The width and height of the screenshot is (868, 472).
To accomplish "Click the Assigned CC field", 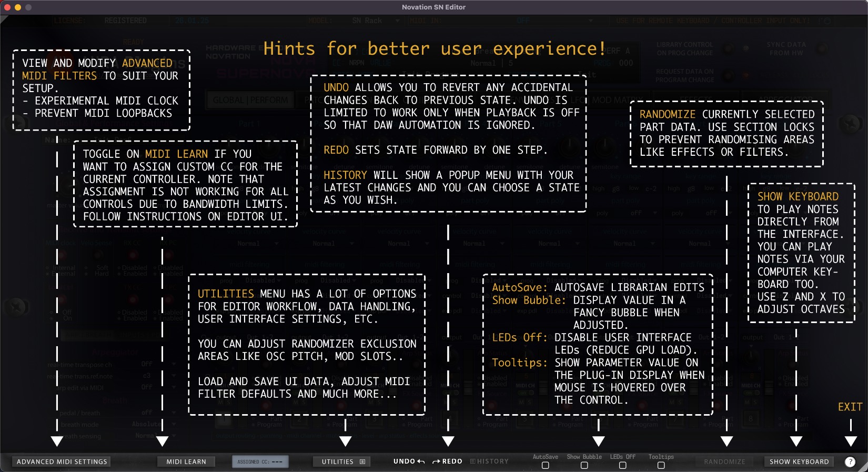I will [x=260, y=461].
